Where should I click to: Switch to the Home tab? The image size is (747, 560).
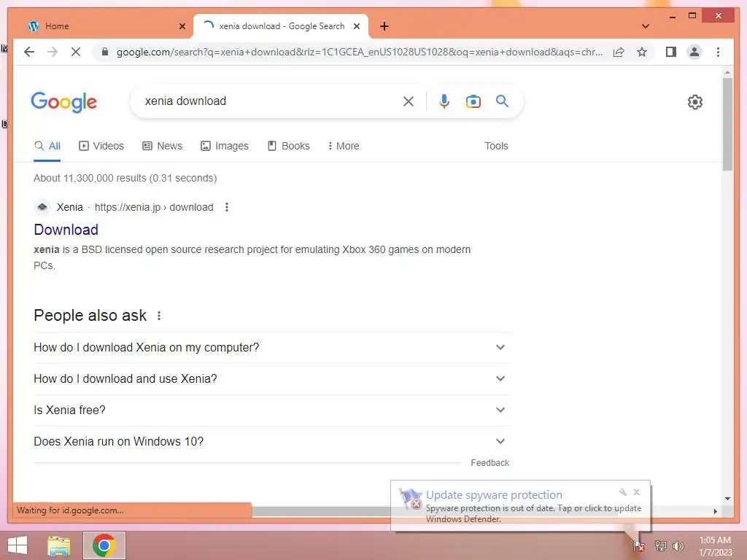[104, 26]
